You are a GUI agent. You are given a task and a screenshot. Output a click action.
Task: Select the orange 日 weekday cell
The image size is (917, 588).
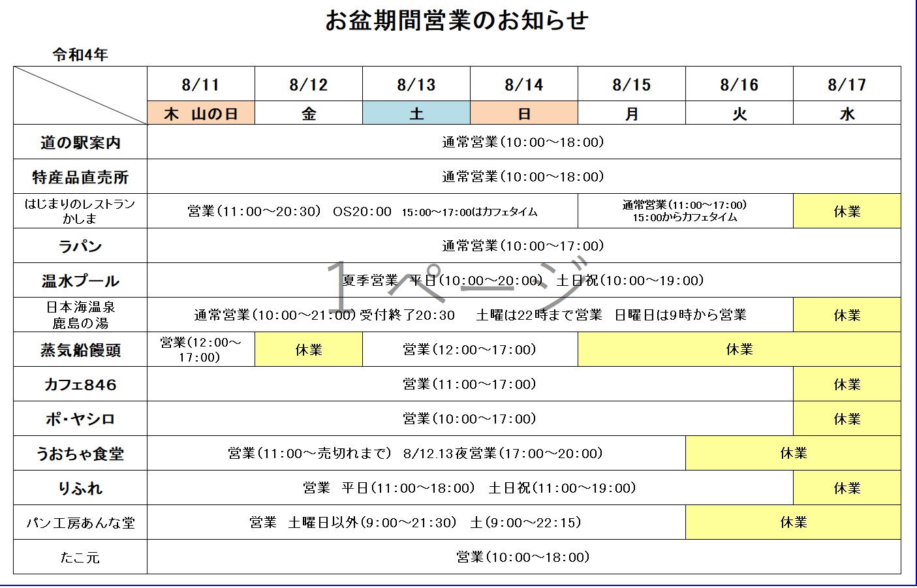point(524,113)
